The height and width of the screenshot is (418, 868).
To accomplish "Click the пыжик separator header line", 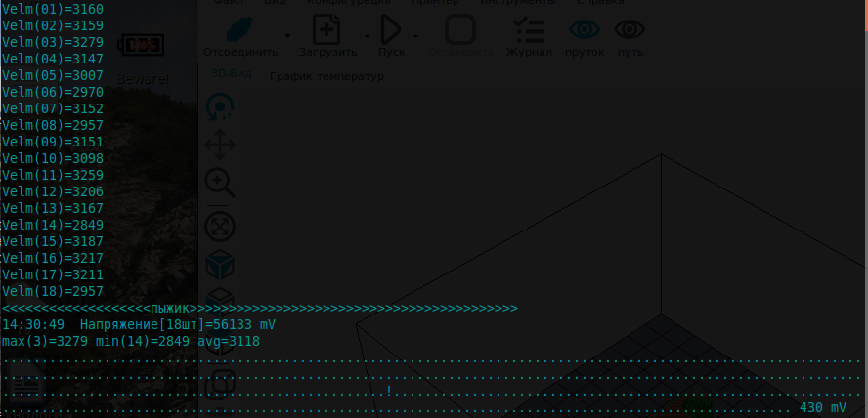I will point(260,308).
